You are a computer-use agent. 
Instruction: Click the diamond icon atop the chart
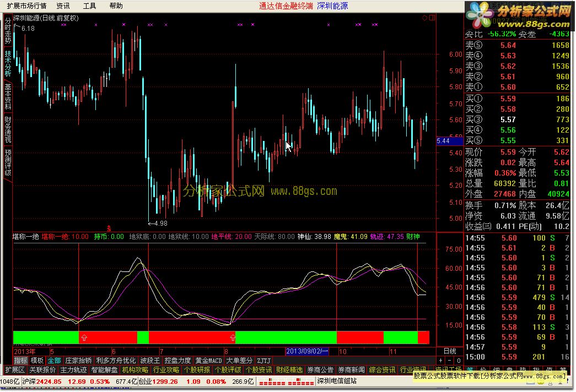[x=424, y=18]
